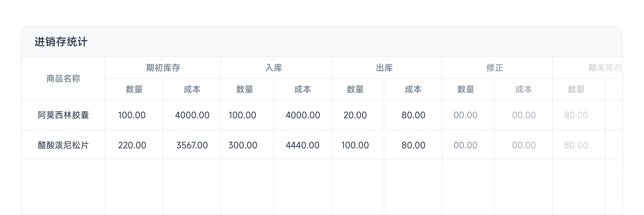Click the 4000.00 opening cost of 阿莫西林胶囊
The height and width of the screenshot is (215, 644).
click(x=191, y=115)
